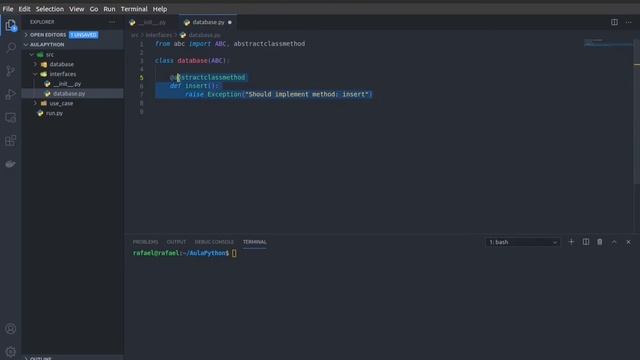Click the unsaved dot on database.py tab
The image size is (640, 360).
[230, 22]
